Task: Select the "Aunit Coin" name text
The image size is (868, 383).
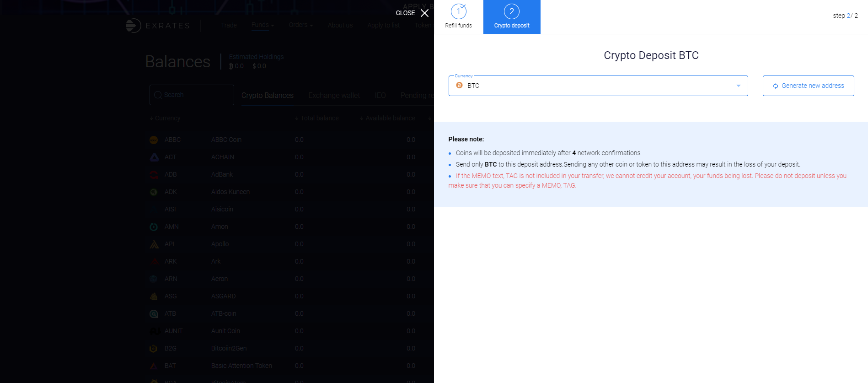Action: [x=225, y=331]
